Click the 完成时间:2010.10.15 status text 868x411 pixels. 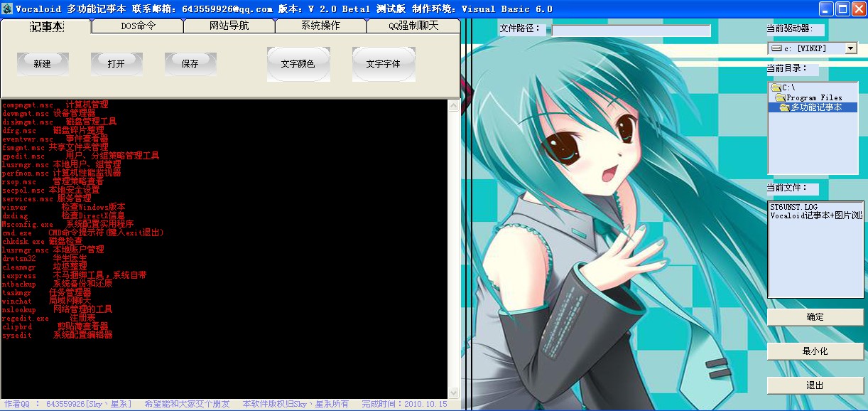[405, 404]
